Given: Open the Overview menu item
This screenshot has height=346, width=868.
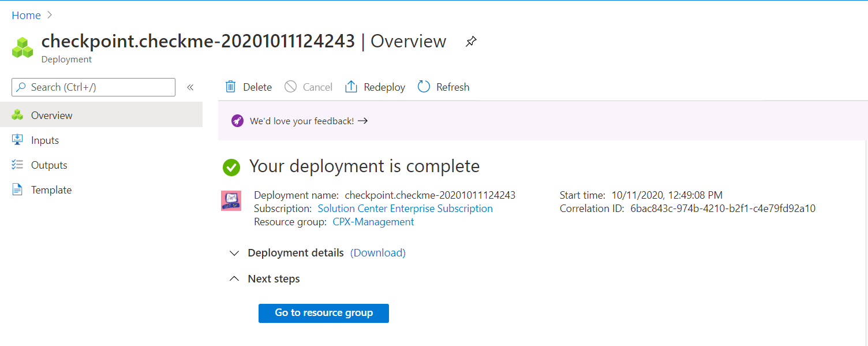Looking at the screenshot, I should [x=101, y=115].
